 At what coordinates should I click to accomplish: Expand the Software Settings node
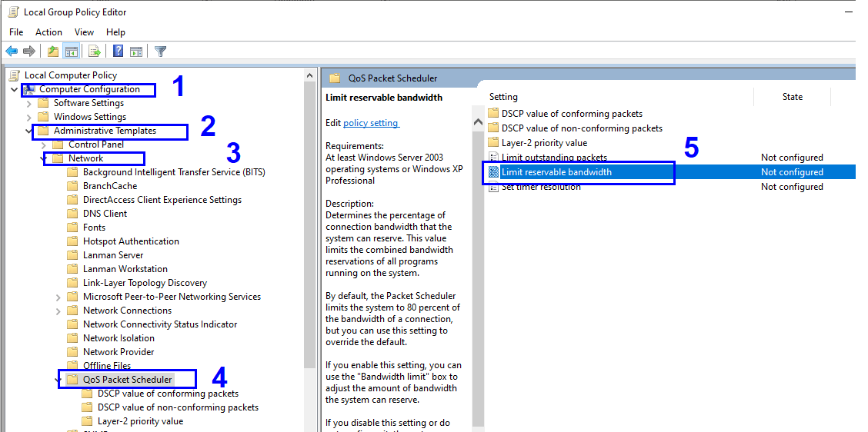coord(28,103)
